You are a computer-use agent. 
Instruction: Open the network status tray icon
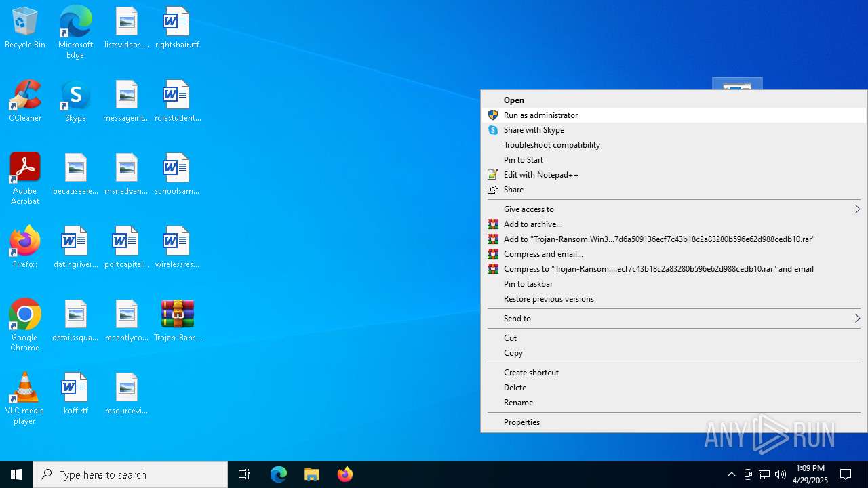point(764,474)
